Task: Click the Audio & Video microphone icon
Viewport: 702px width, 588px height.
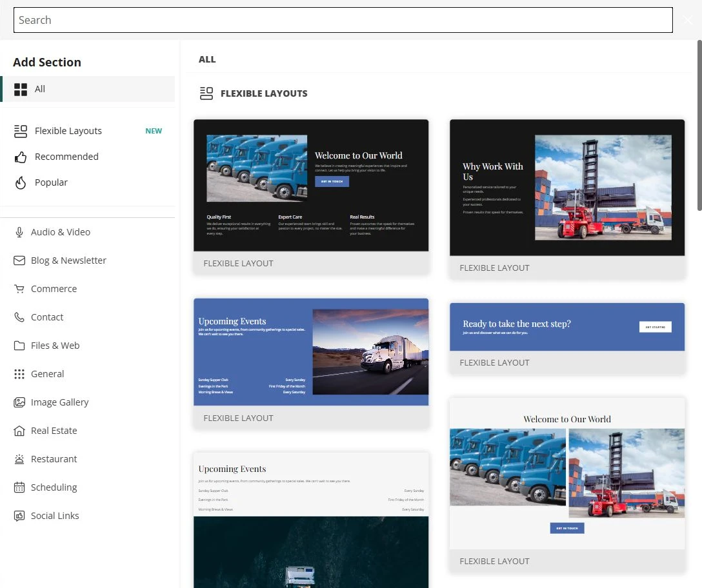Action: (19, 232)
